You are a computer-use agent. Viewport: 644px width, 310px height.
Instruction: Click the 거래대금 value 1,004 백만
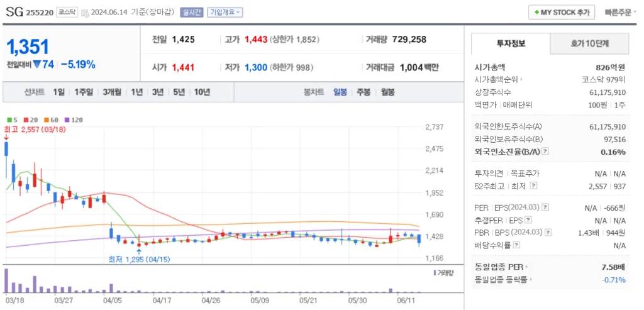pyautogui.click(x=419, y=67)
